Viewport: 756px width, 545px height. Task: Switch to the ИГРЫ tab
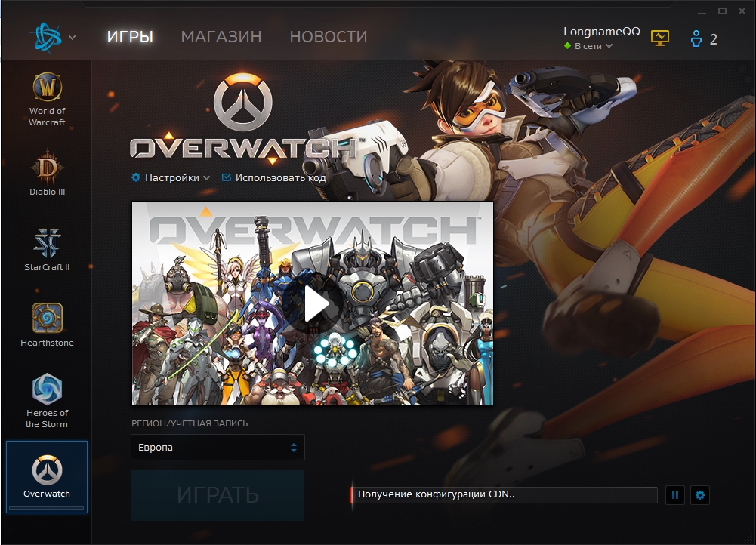pyautogui.click(x=130, y=37)
